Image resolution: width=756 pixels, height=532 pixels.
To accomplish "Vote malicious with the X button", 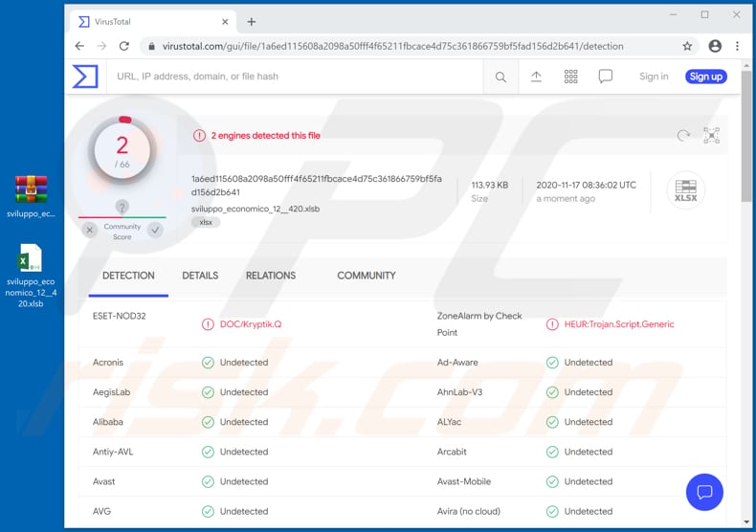I will tap(90, 231).
